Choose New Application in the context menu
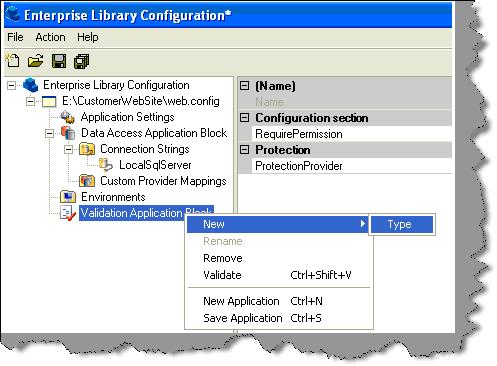The height and width of the screenshot is (366, 497). 279,301
